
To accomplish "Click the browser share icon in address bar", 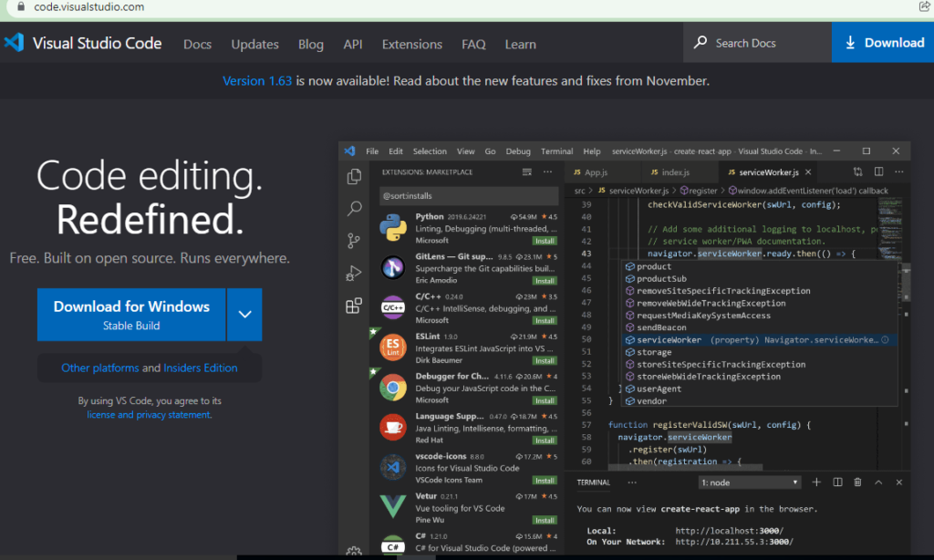I will point(925,6).
